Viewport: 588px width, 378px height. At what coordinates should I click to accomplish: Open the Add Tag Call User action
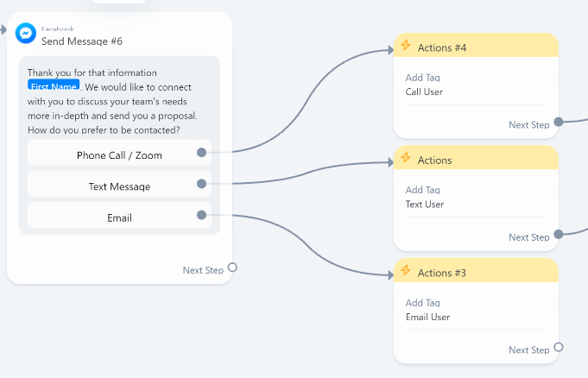click(476, 85)
